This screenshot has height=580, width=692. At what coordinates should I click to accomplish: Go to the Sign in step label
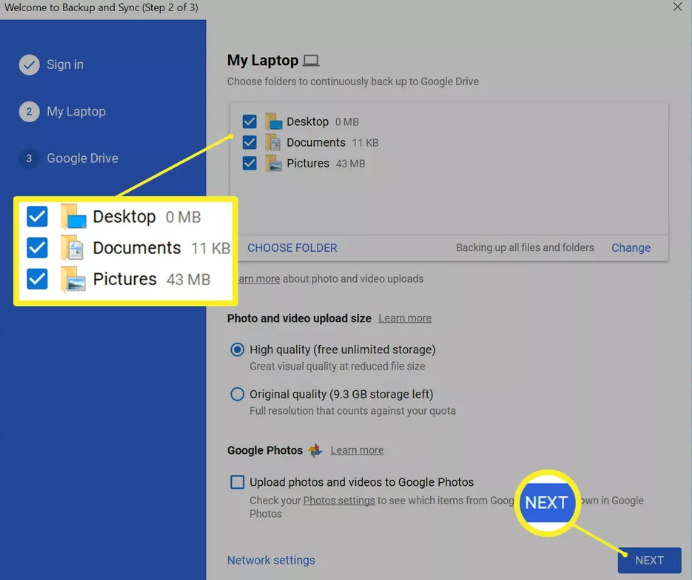coord(65,65)
